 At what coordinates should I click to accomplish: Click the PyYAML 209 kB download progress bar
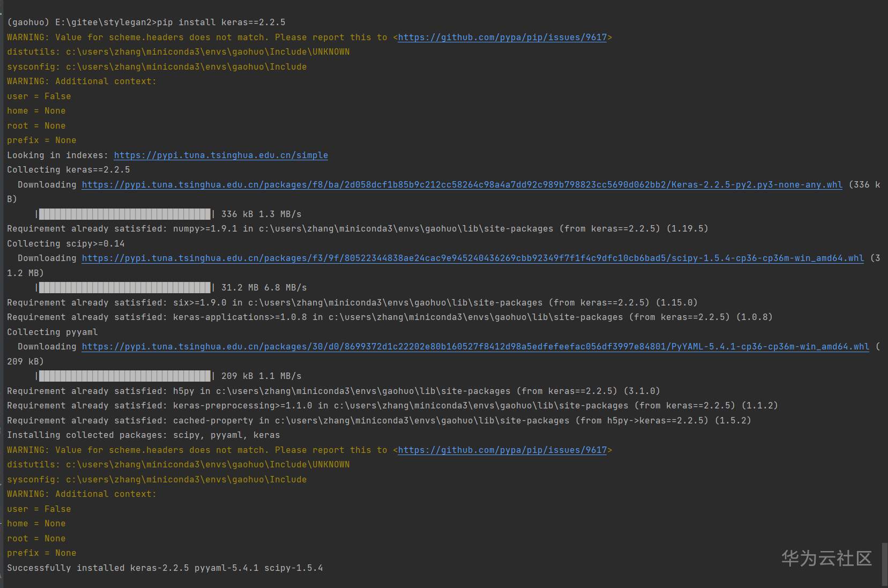coord(125,376)
